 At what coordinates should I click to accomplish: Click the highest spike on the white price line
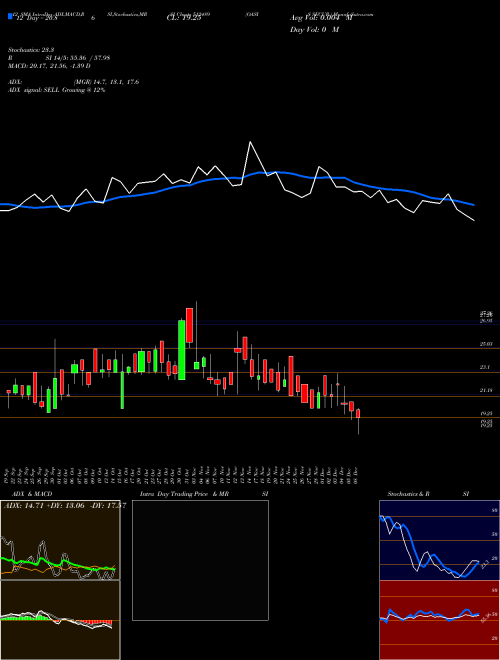[250, 142]
